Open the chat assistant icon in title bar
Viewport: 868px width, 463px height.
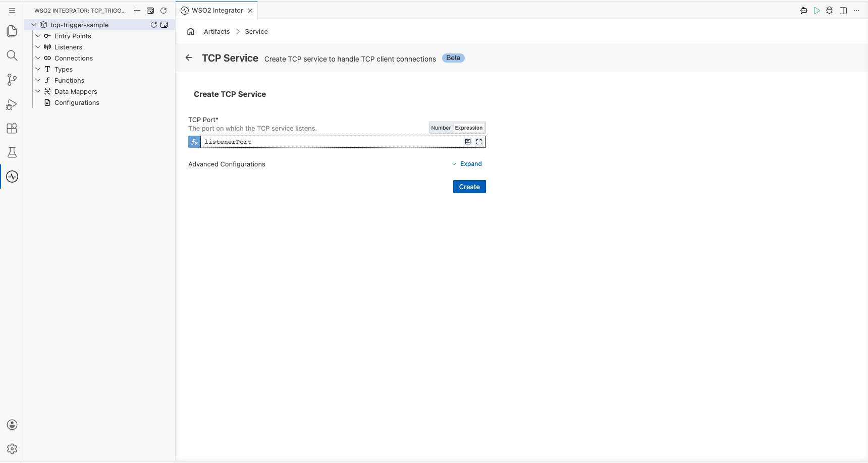click(804, 11)
